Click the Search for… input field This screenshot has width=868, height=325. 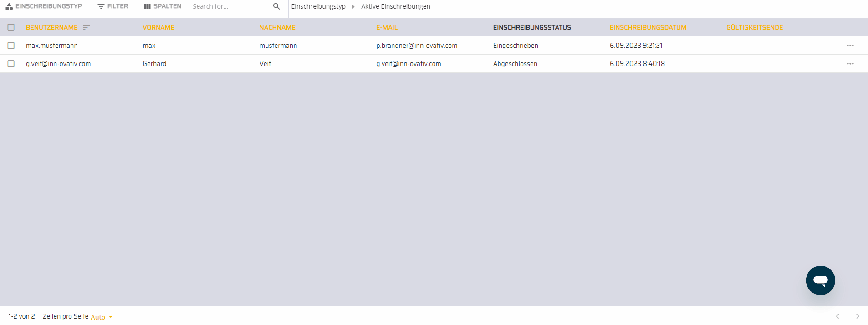[230, 6]
